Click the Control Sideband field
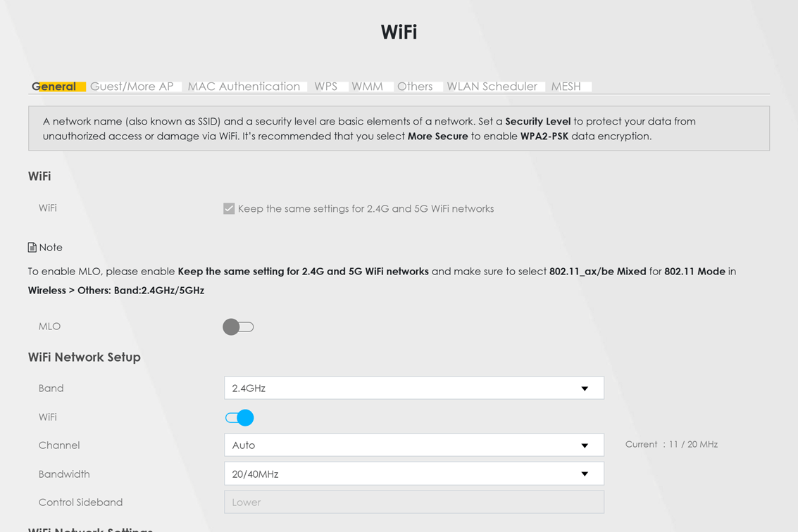 (413, 502)
